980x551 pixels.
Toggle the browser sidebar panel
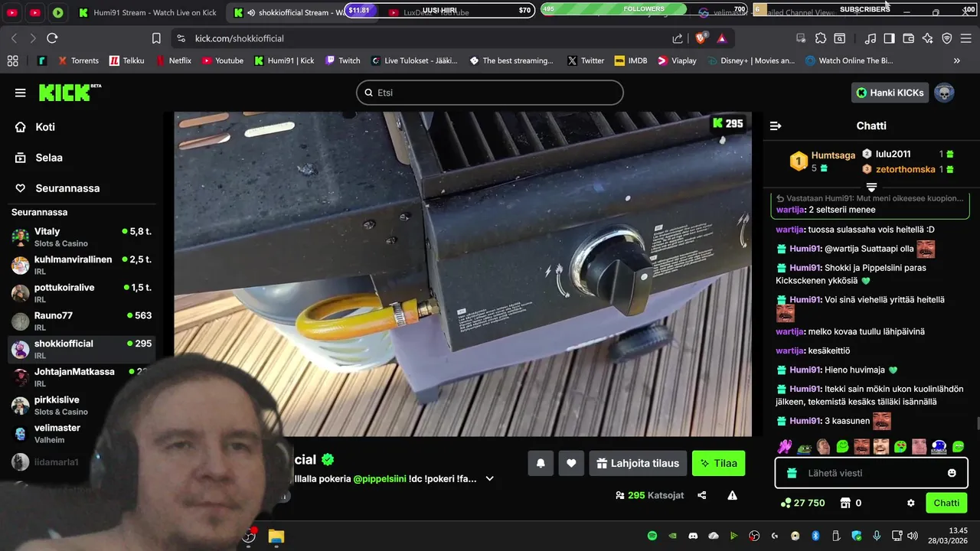pyautogui.click(x=889, y=38)
